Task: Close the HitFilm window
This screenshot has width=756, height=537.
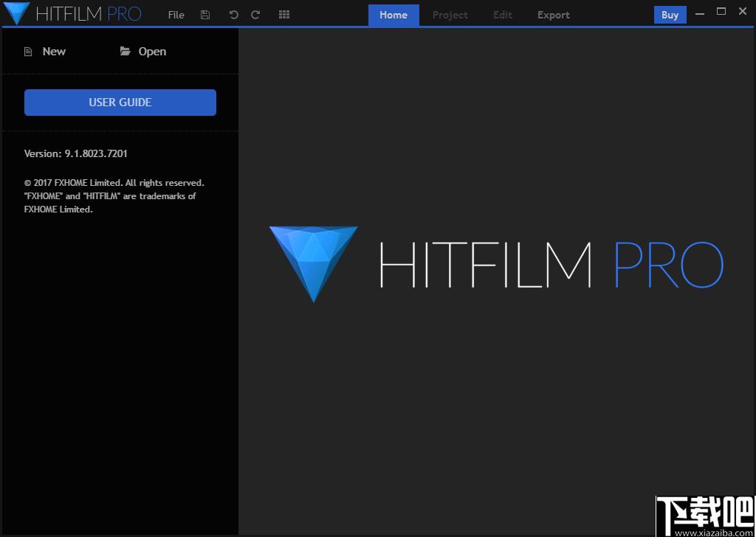Action: (743, 12)
